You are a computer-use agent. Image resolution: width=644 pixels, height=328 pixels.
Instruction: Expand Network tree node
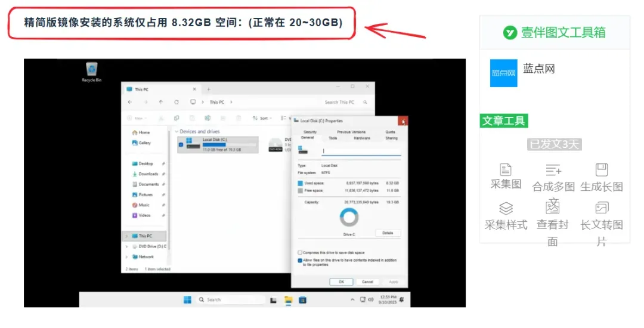coord(126,256)
